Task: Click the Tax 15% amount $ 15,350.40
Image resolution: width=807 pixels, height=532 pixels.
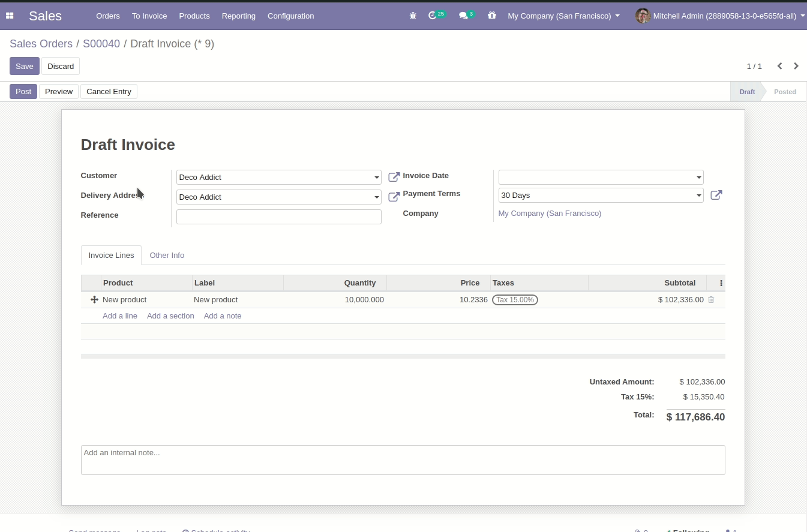Action: (704, 396)
